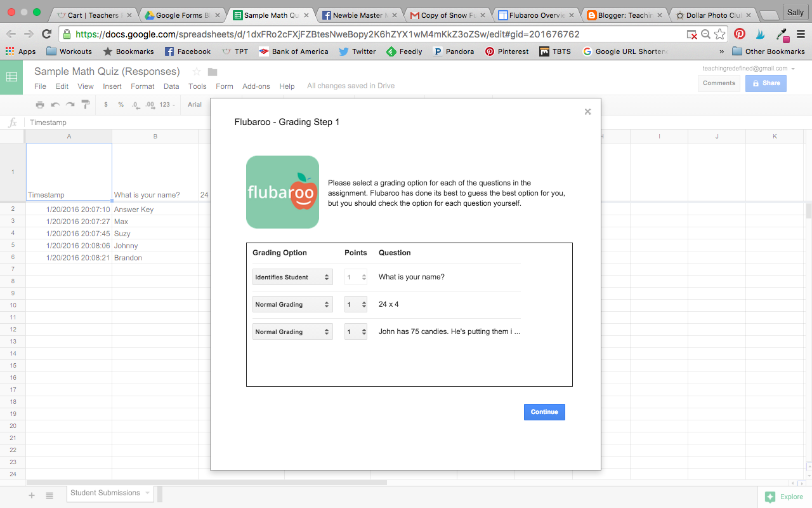Click the Undo arrow icon

56,104
